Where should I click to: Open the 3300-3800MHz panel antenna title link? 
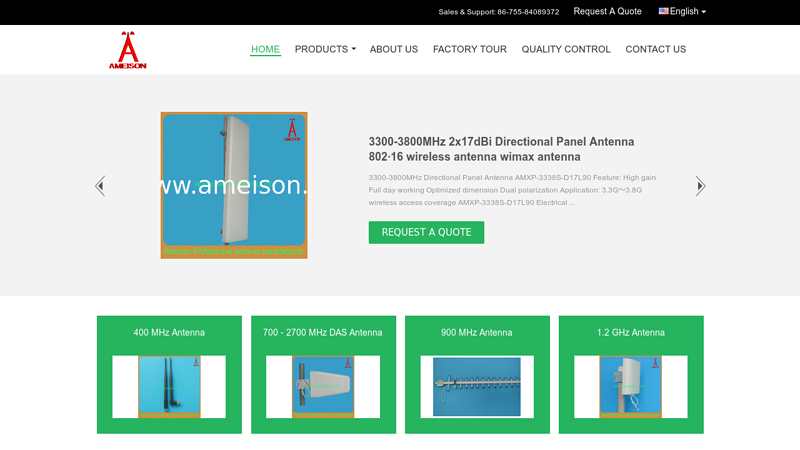click(501, 149)
